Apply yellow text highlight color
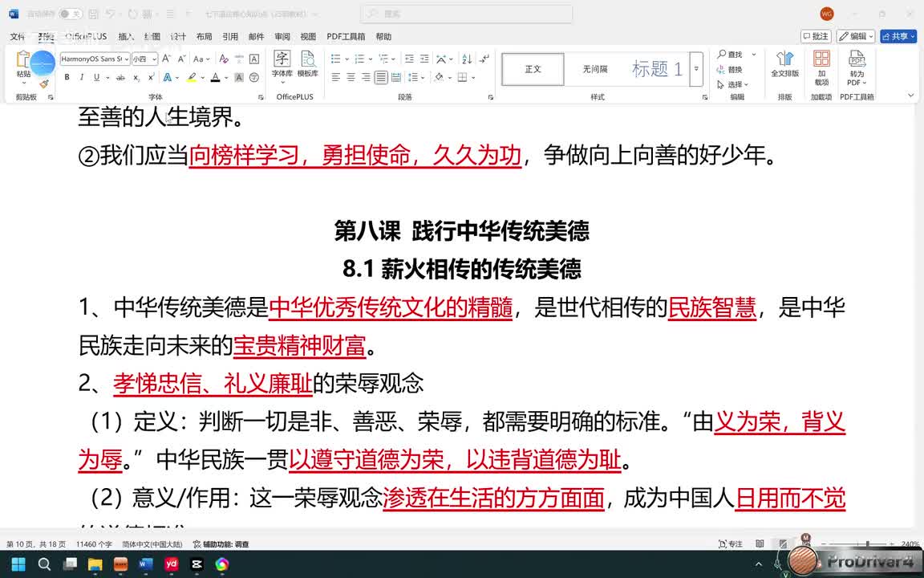Viewport: 924px width, 578px height. click(192, 77)
